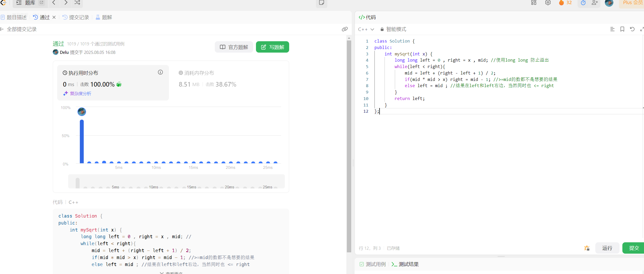Open 测试用例 tab
This screenshot has height=274, width=644.
pyautogui.click(x=373, y=264)
